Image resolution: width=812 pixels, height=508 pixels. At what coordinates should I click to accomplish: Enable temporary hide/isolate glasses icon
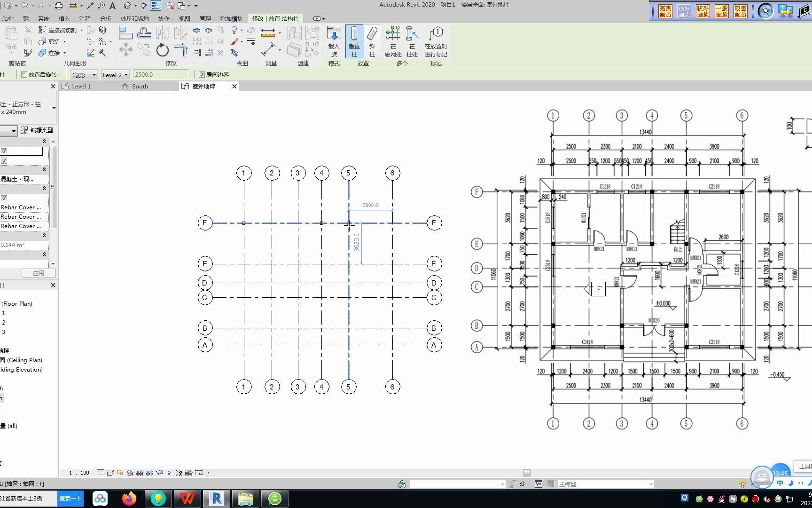click(160, 473)
